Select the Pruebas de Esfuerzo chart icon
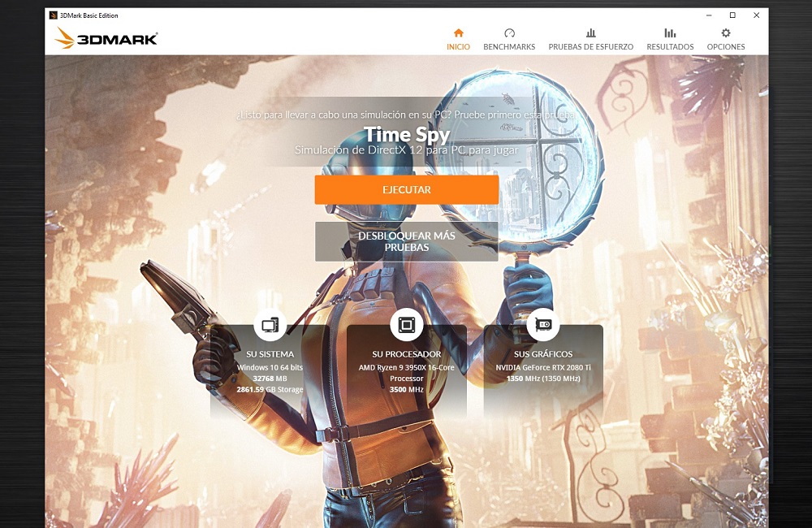Image resolution: width=812 pixels, height=528 pixels. tap(590, 33)
